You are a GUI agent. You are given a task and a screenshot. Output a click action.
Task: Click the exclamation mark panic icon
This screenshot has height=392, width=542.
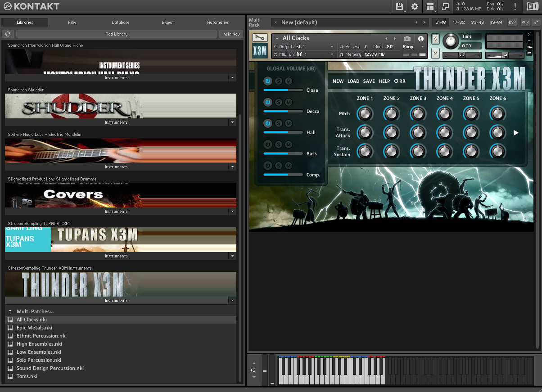click(515, 6)
